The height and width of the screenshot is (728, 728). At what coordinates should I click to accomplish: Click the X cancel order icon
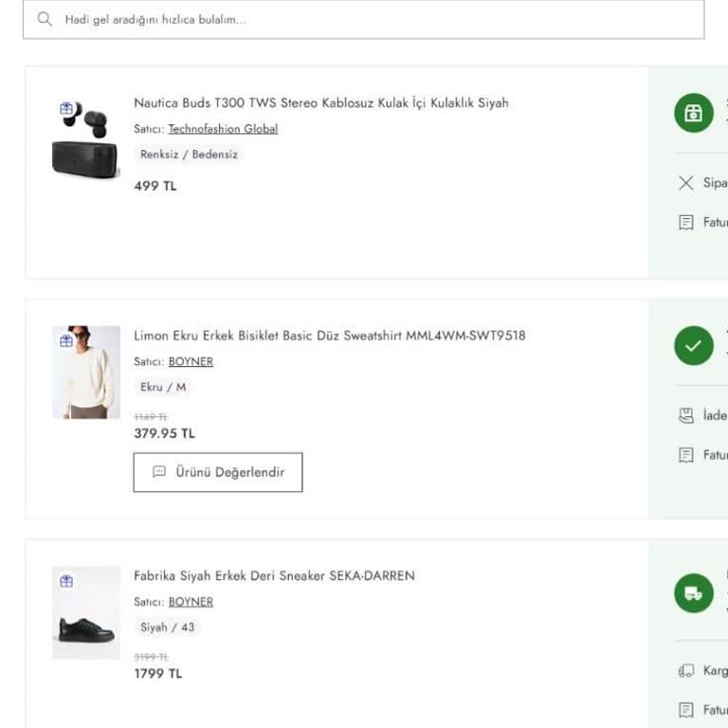686,183
